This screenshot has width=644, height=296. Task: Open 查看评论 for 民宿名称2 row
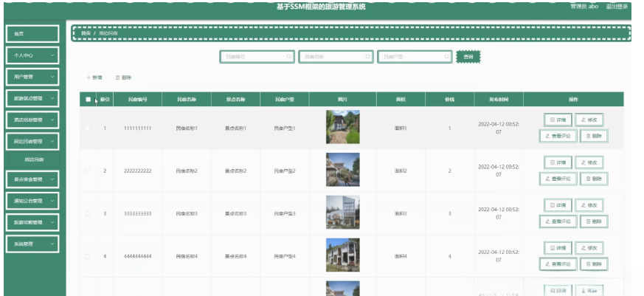coord(558,179)
